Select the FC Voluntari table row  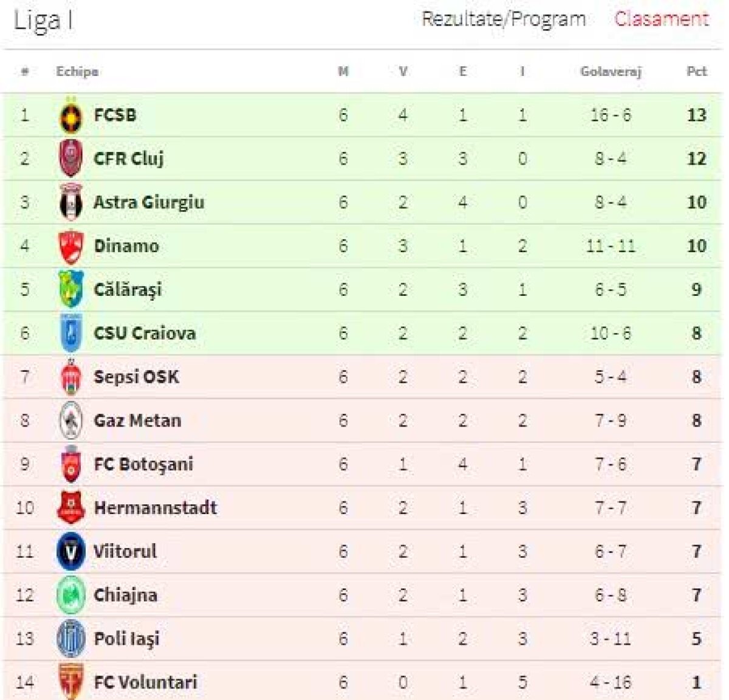[364, 682]
